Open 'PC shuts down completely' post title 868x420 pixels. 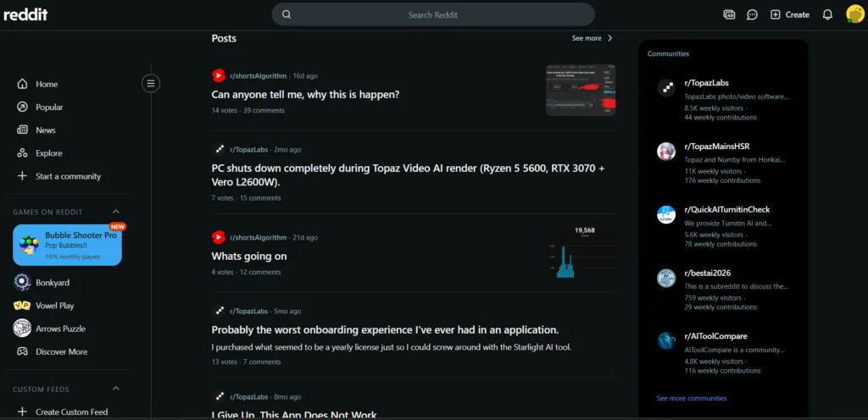tap(408, 174)
